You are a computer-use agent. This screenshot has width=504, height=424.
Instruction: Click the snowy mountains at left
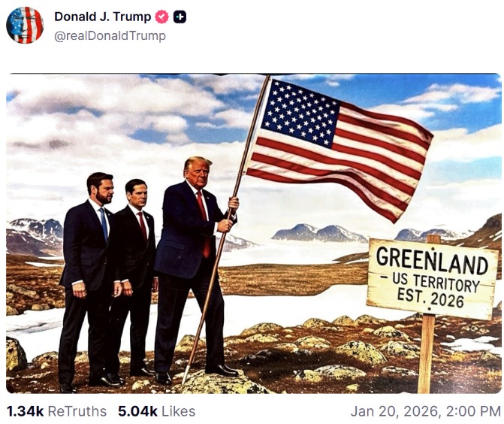click(34, 237)
